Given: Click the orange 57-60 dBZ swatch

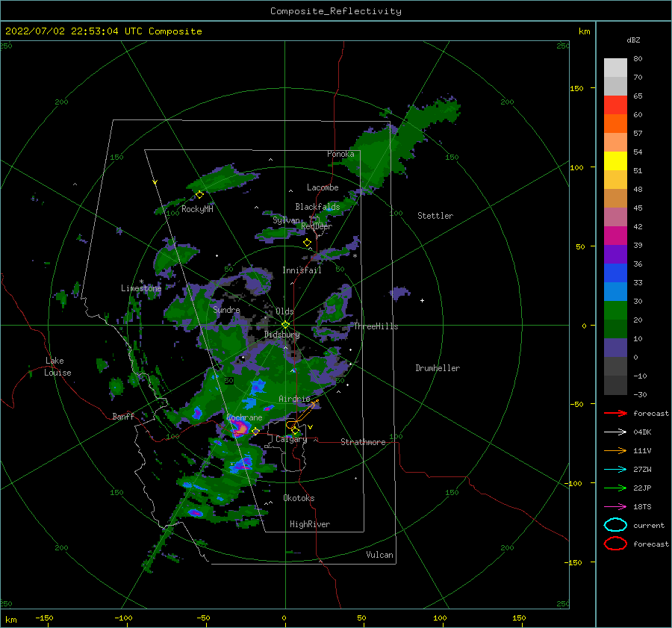Looking at the screenshot, I should tap(615, 124).
